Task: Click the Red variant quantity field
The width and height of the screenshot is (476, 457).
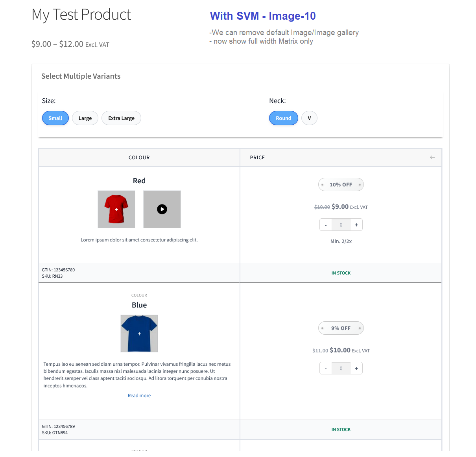Action: (341, 225)
